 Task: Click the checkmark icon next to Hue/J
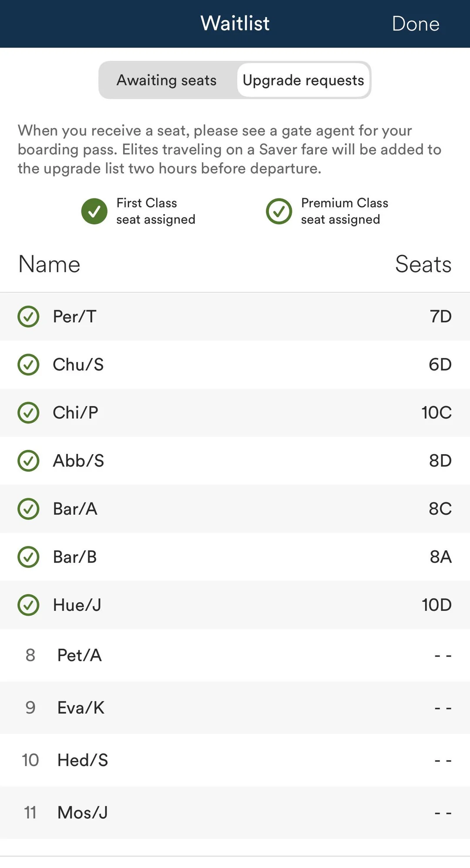pyautogui.click(x=29, y=605)
